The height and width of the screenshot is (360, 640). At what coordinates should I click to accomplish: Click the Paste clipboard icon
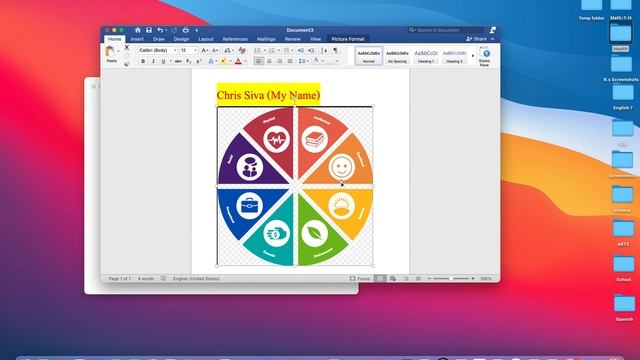pos(110,51)
